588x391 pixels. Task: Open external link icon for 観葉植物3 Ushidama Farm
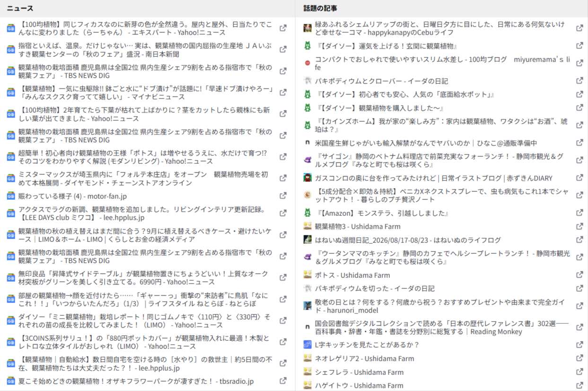coord(579,226)
